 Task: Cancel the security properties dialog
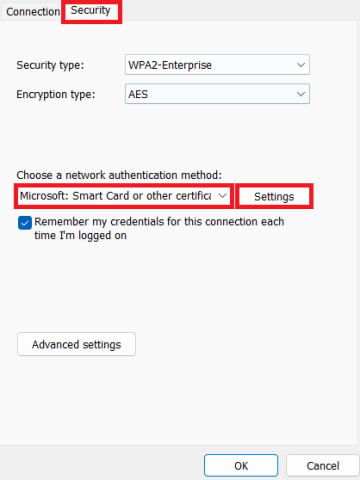(x=323, y=465)
